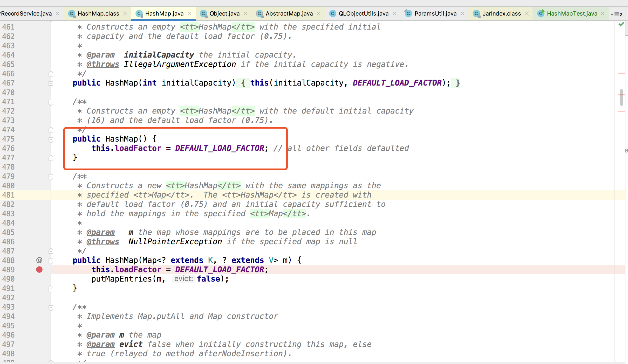Click the green inspections checkmark indicator

(x=621, y=24)
